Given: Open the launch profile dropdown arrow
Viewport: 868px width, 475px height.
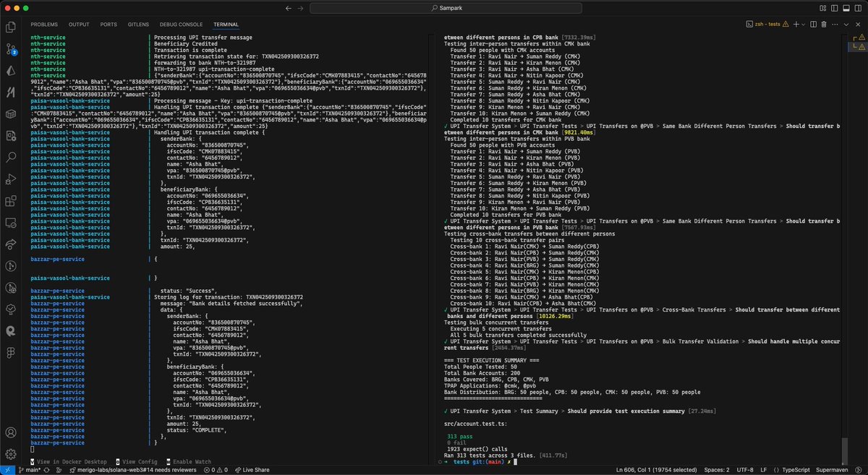Looking at the screenshot, I should 803,24.
